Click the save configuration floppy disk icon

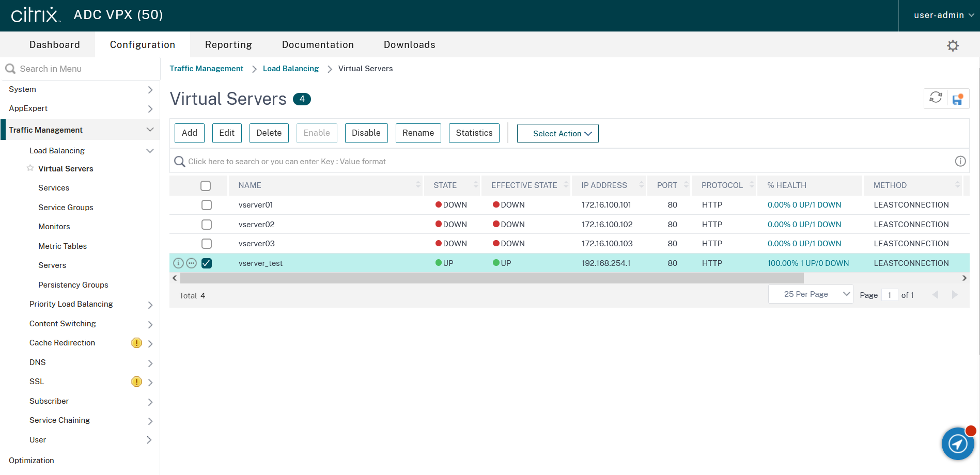click(x=958, y=99)
